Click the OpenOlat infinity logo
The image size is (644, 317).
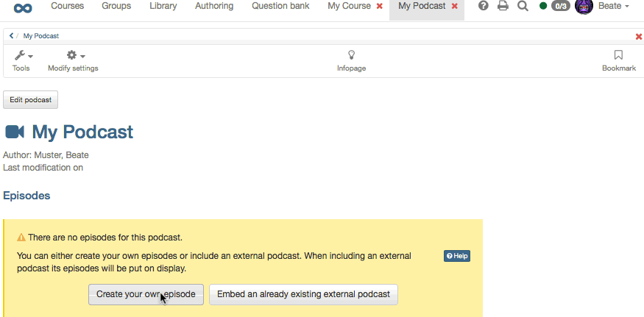[x=23, y=8]
